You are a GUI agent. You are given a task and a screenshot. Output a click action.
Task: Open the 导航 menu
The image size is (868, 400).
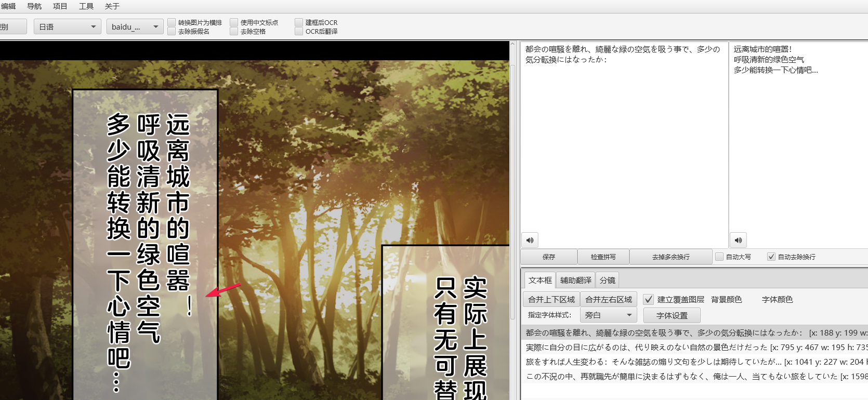point(34,6)
